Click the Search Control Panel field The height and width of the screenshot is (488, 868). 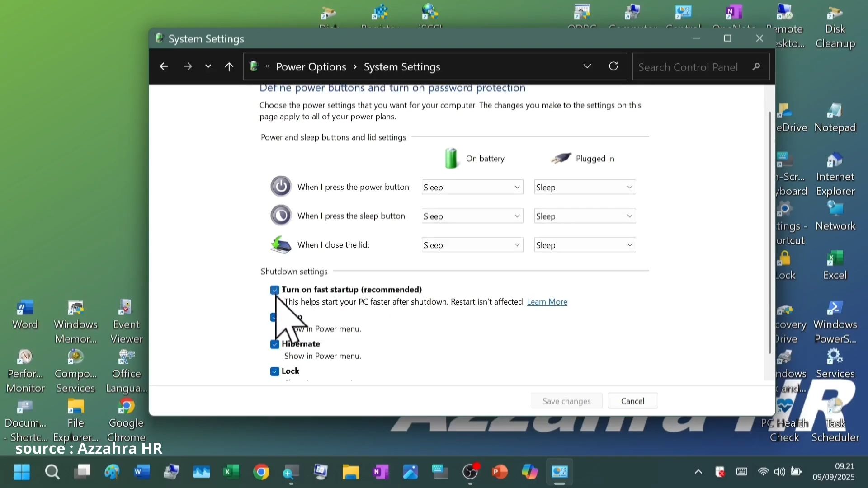[x=701, y=67]
